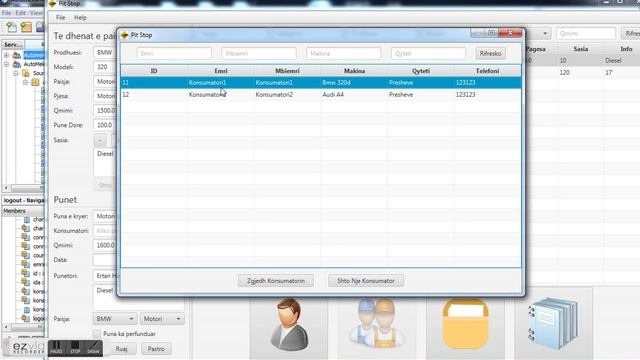This screenshot has height=360, width=640.
Task: Open the dropdown arrow beside the Qmimi filter
Action: point(545,33)
